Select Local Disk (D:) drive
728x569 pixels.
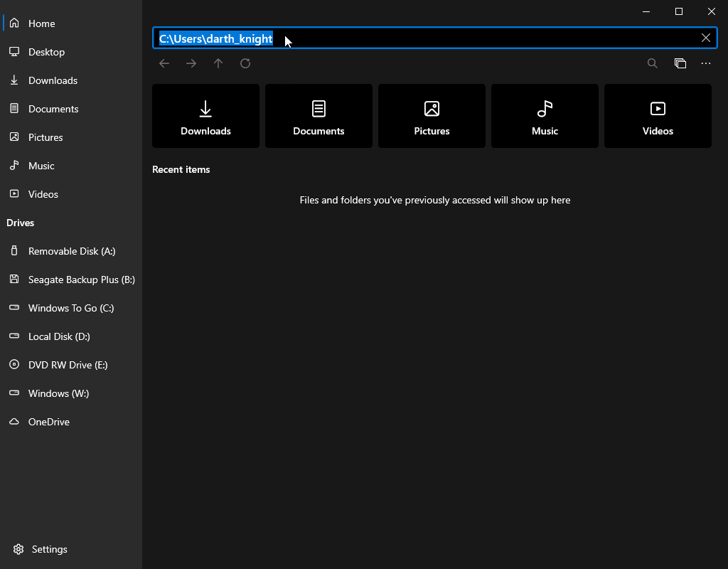click(71, 336)
